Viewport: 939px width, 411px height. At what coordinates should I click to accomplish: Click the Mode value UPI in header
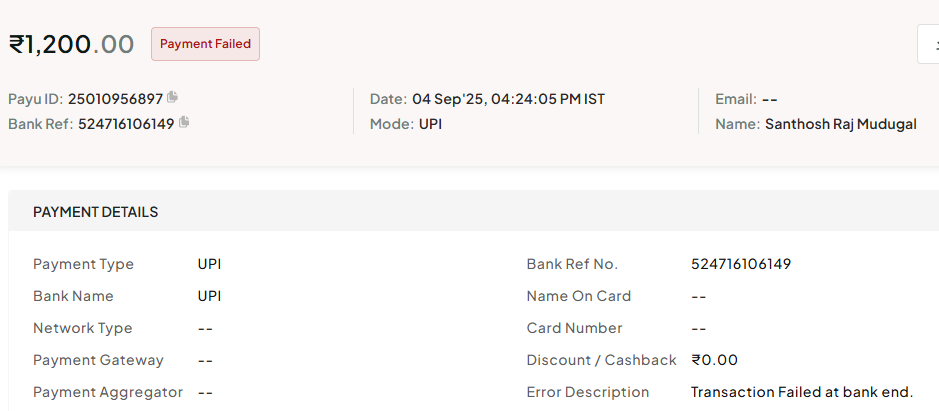[430, 124]
